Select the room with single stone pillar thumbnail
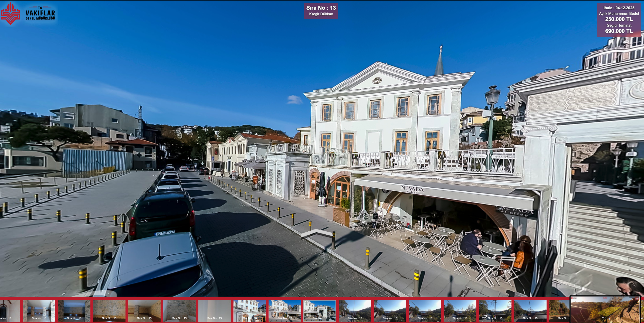The image size is (644, 323). (x=144, y=311)
